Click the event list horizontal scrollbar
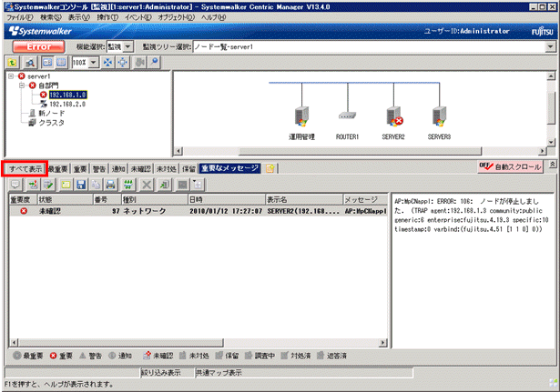560x392 pixels. point(121,343)
